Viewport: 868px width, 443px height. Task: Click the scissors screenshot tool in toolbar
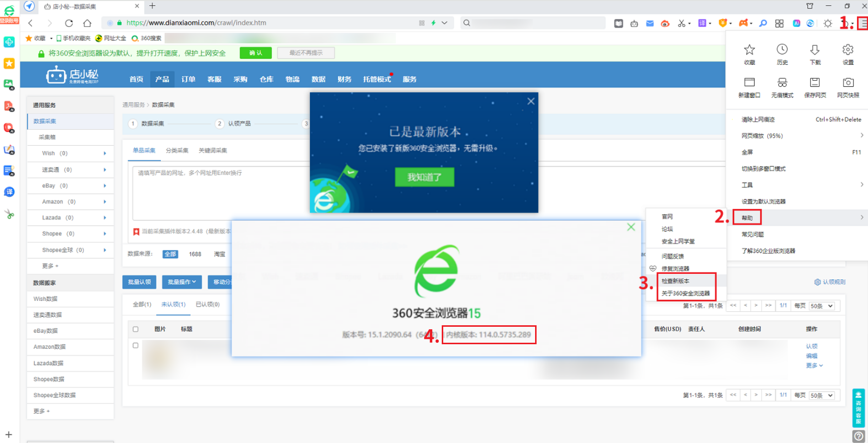click(681, 23)
